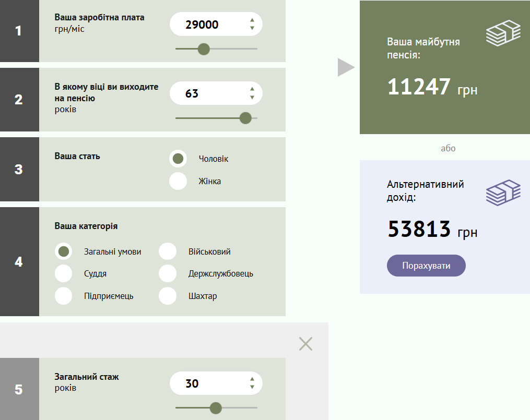Click the Загальний стаж input showing 30
The height and width of the screenshot is (420, 530).
click(x=206, y=383)
